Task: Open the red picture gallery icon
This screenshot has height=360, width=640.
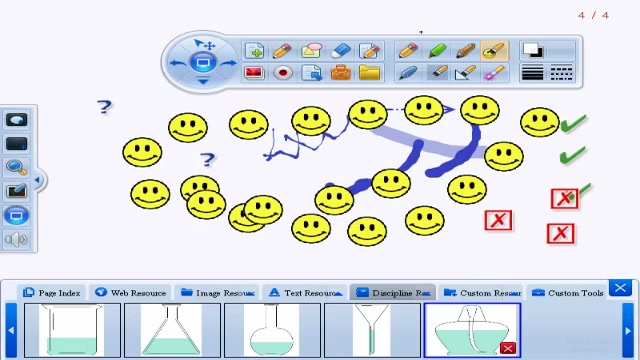Action: pos(254,73)
